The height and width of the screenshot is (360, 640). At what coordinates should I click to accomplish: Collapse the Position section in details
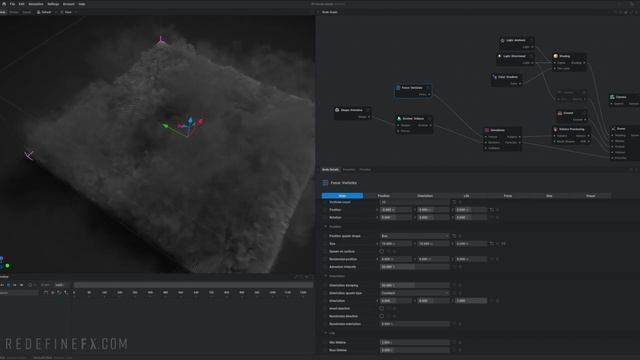point(326,227)
